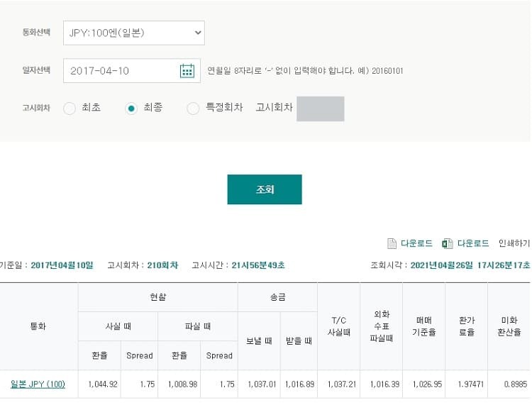
Task: Click the remittance receive value 1,016.89
Action: [299, 384]
